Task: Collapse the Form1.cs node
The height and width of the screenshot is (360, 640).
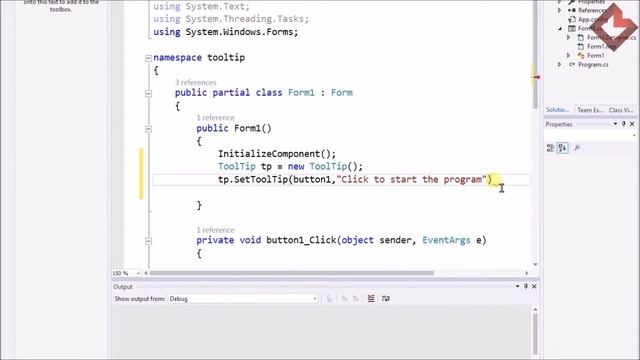Action: pyautogui.click(x=560, y=29)
